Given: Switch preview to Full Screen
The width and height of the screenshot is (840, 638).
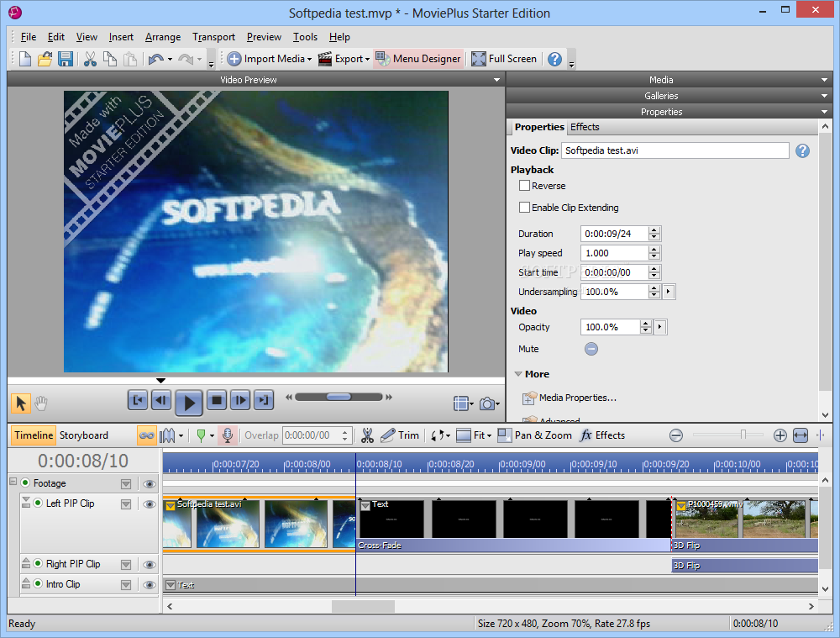Looking at the screenshot, I should click(503, 59).
